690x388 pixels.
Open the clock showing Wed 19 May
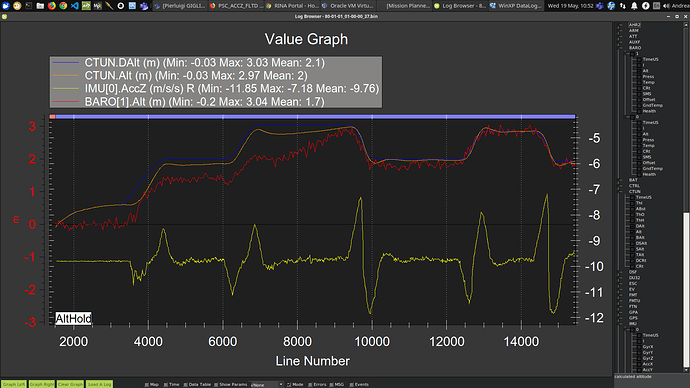coord(571,6)
